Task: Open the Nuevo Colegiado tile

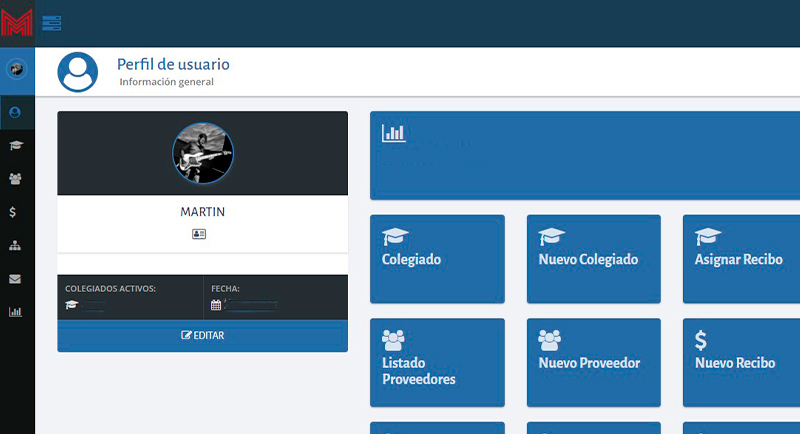Action: [593, 258]
